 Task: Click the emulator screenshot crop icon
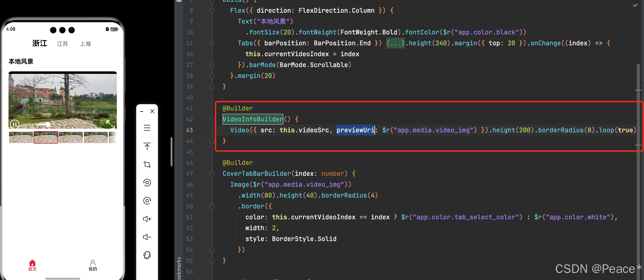(x=147, y=164)
